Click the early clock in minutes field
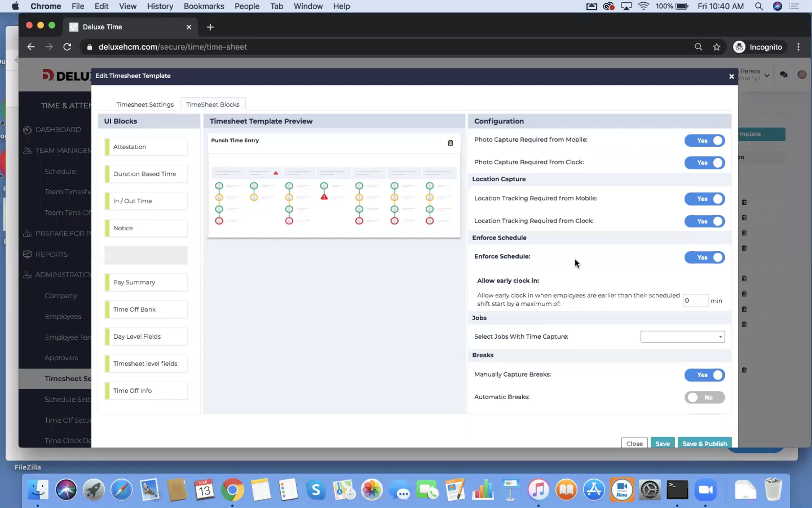This screenshot has width=812, height=508. pos(695,301)
